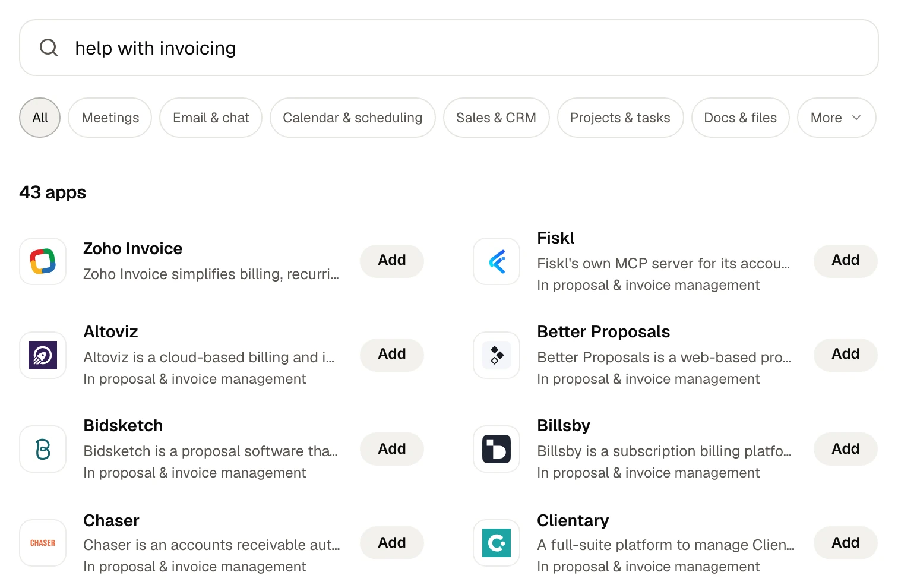
Task: Click category label under Better Proposals description
Action: click(648, 379)
